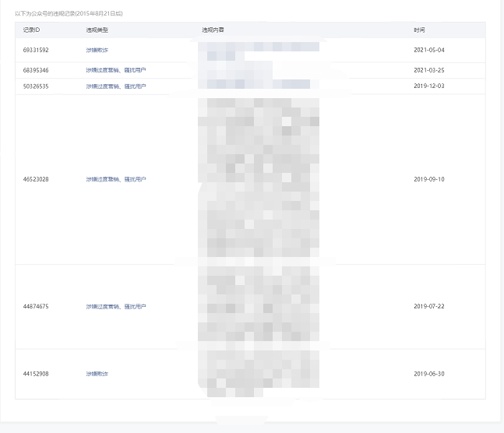The width and height of the screenshot is (504, 433).
Task: Click blurred violation content of record 46523028
Action: point(259,179)
